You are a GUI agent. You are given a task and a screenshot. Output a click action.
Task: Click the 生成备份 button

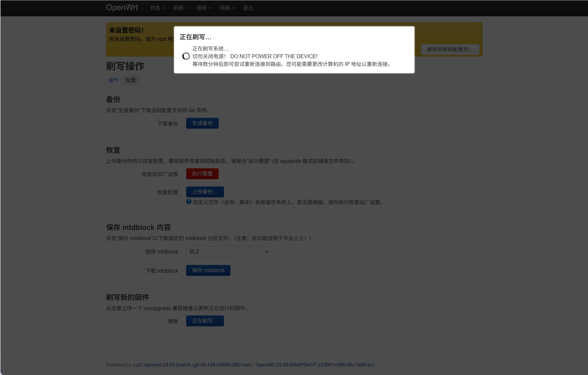[x=202, y=123]
